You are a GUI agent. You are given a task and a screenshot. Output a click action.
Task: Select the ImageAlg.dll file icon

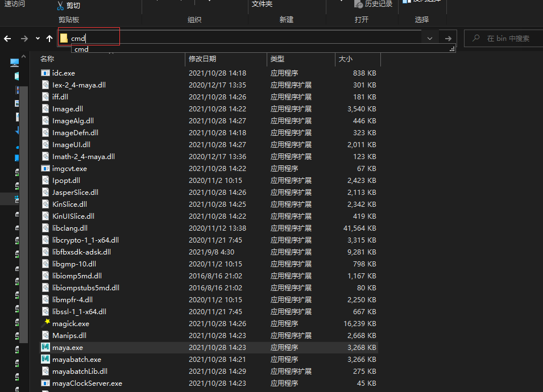coord(45,121)
